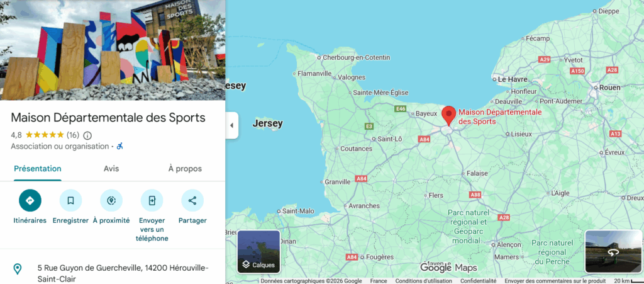644x284 pixels.
Task: Open the 16 reviews count link
Action: [x=73, y=135]
